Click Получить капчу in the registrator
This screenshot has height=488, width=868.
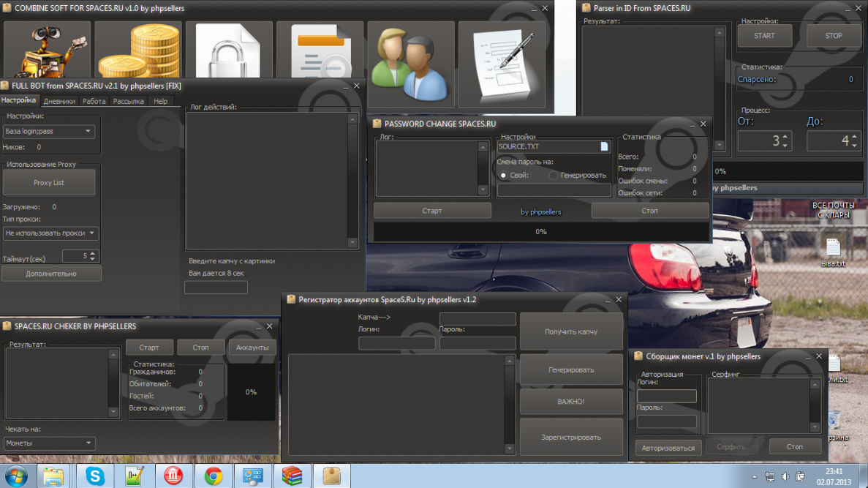[571, 331]
